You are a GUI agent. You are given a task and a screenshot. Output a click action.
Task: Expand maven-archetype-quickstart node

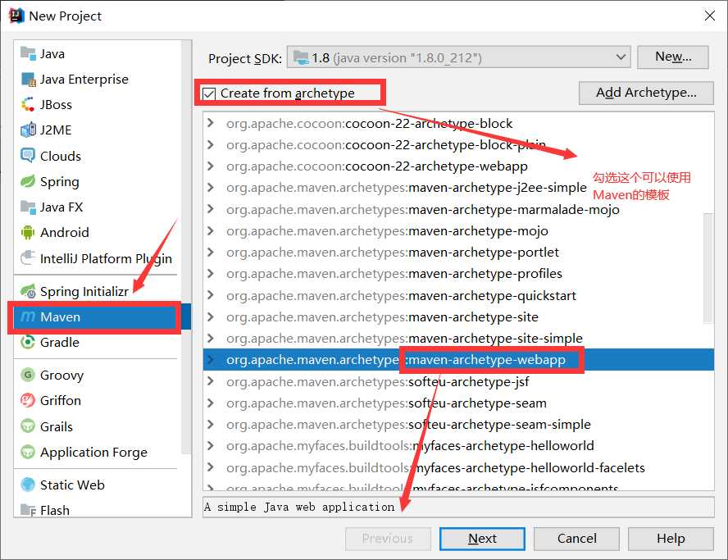(211, 295)
